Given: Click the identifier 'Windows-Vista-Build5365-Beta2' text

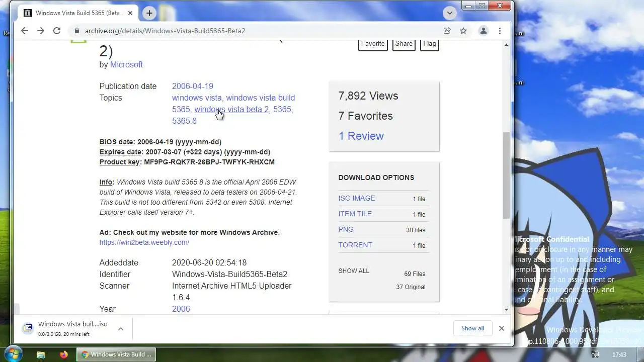Looking at the screenshot, I should [229, 274].
